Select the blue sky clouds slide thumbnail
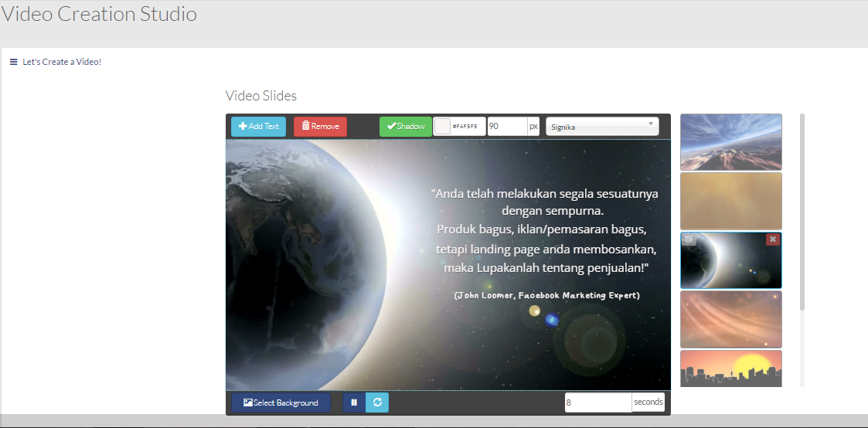Image resolution: width=868 pixels, height=428 pixels. (730, 142)
